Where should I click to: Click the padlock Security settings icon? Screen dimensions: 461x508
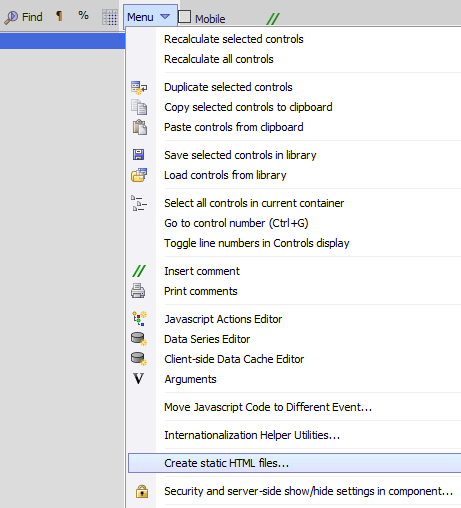(142, 491)
